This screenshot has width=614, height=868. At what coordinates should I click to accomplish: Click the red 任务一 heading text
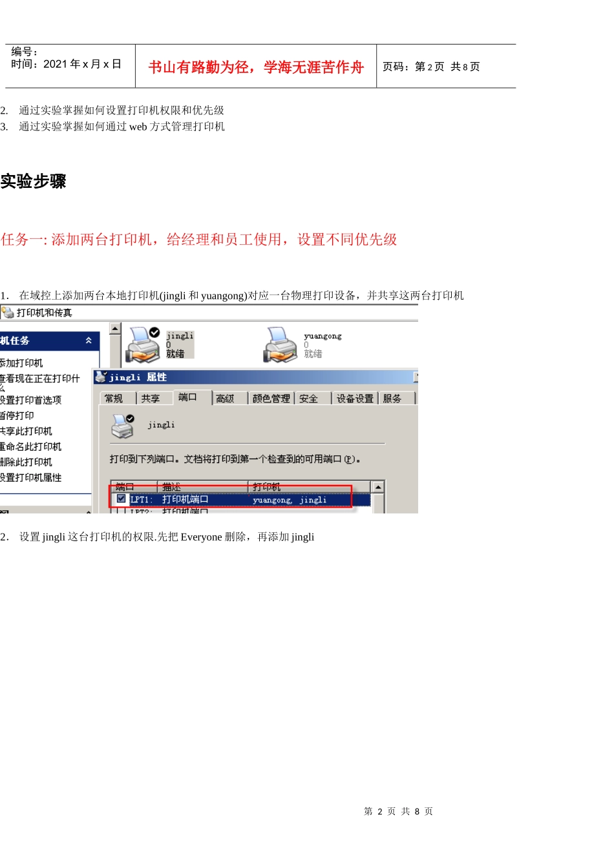(199, 240)
